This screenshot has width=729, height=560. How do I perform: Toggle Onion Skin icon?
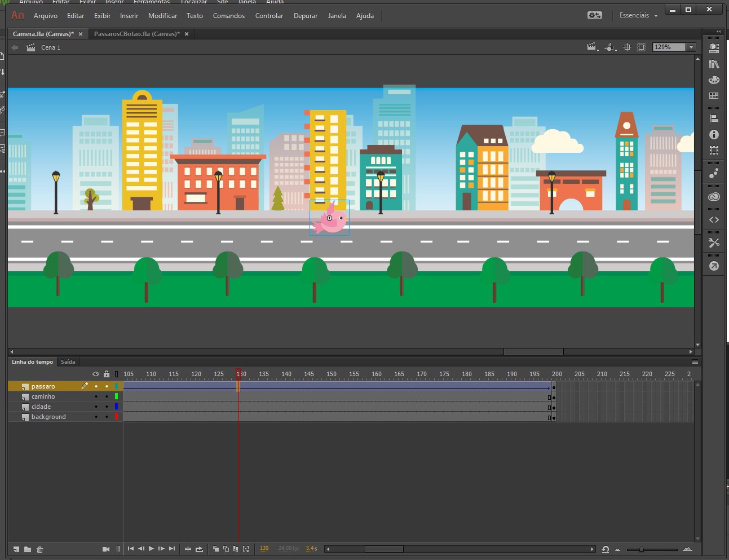216,549
